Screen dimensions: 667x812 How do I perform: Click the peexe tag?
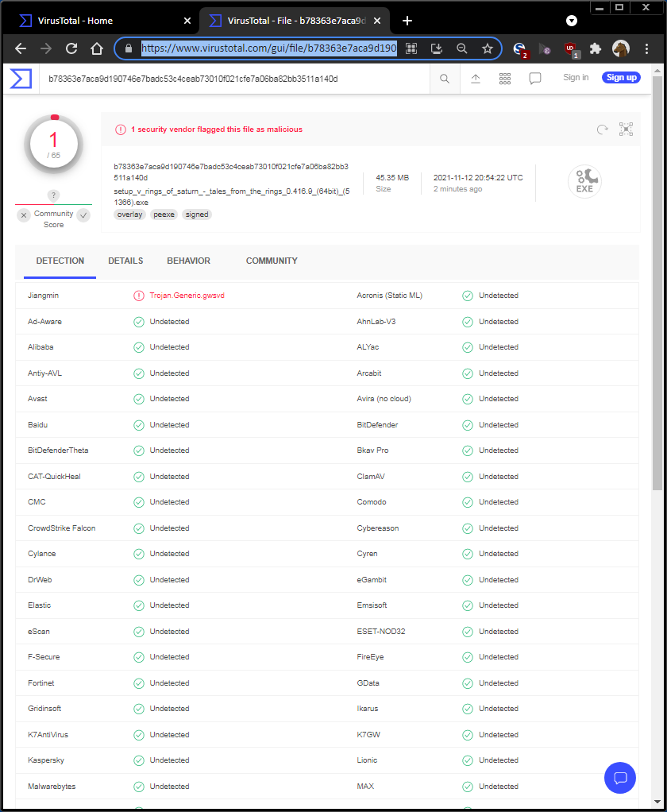click(x=164, y=215)
